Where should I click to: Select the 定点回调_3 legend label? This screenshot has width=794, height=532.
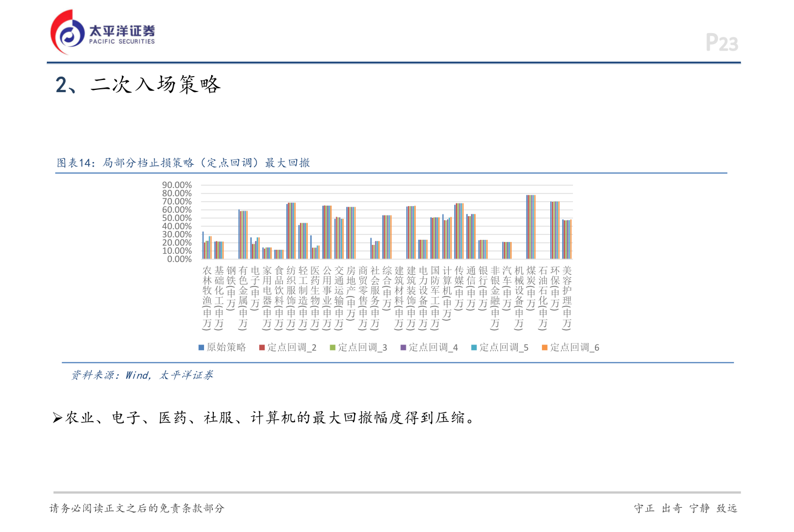coord(362,347)
